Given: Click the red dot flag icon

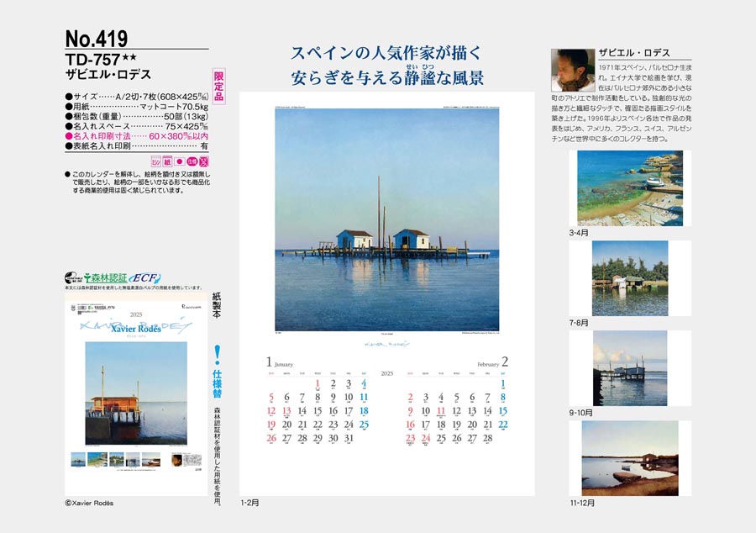Looking at the screenshot, I should click(180, 161).
